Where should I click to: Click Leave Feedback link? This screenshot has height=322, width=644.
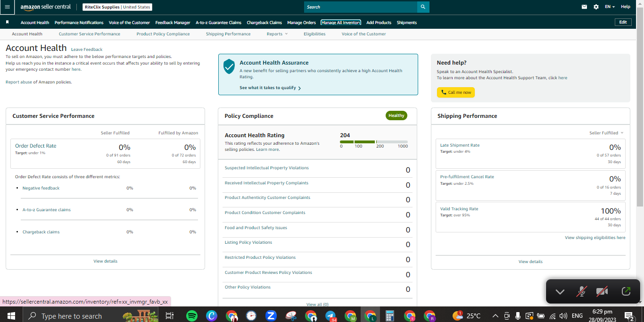click(87, 50)
